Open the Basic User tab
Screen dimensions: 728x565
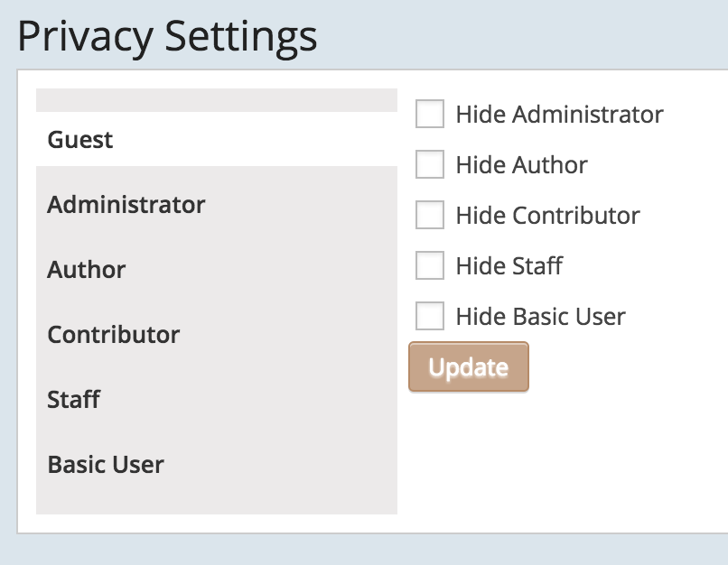coord(106,465)
